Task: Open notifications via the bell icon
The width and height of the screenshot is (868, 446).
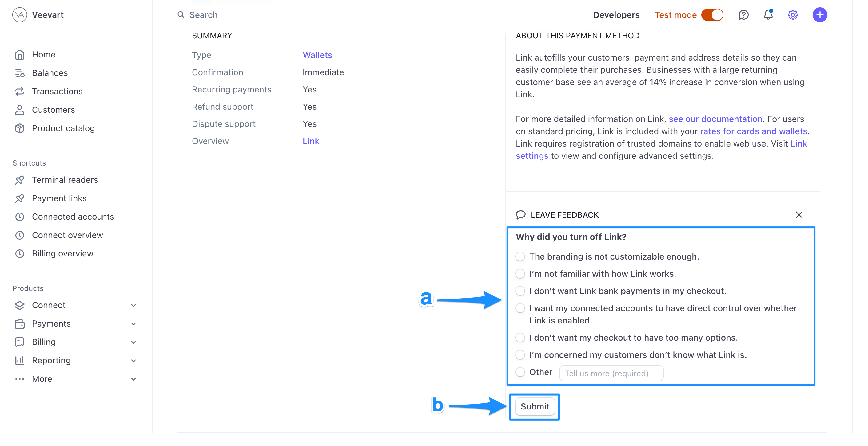Action: 768,15
